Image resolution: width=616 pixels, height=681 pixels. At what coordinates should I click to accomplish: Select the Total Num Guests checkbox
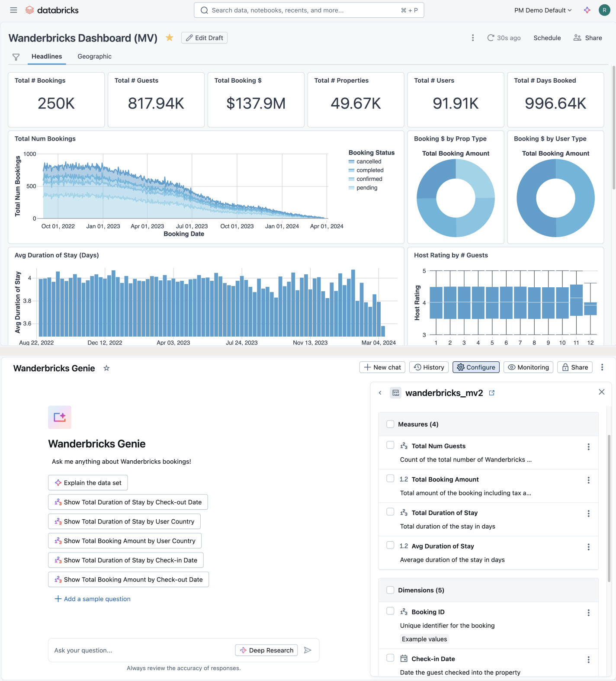390,445
